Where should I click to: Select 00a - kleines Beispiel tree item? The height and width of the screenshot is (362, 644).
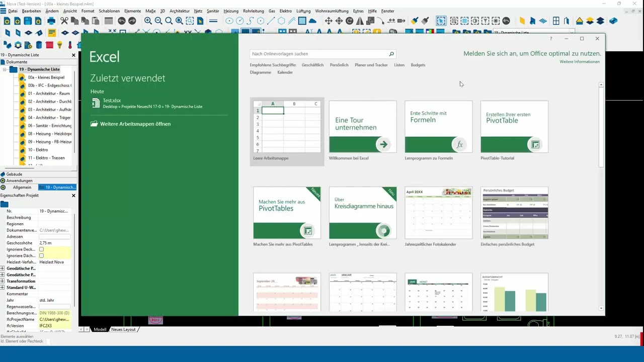point(46,77)
